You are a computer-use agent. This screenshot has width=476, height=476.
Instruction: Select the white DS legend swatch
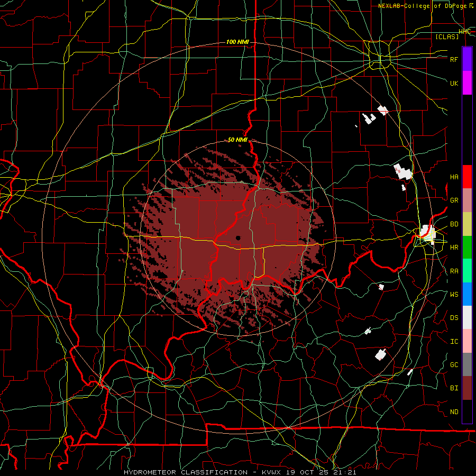[467, 317]
